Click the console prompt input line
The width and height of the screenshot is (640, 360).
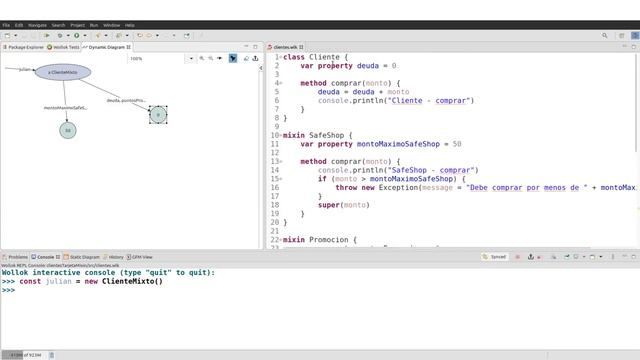coord(320,290)
